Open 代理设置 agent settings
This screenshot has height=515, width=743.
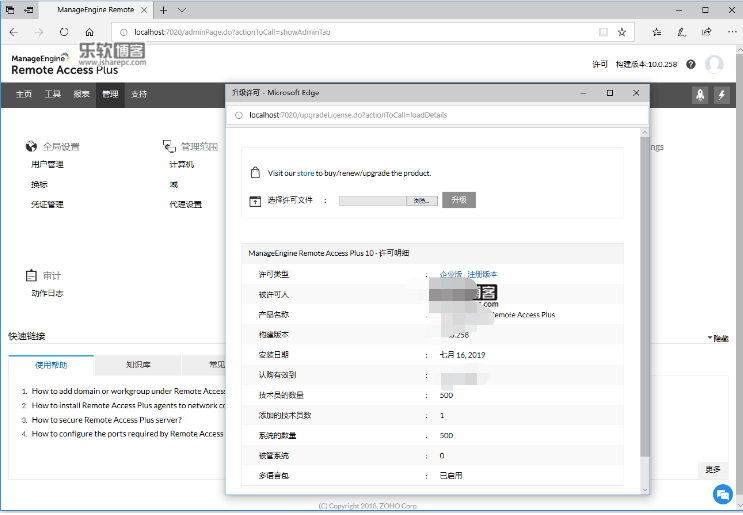185,204
